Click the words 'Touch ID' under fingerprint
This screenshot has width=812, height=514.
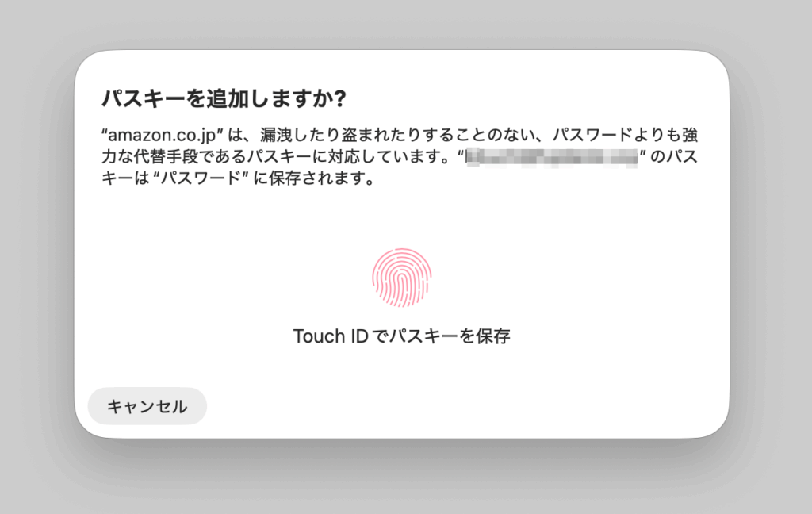point(331,336)
